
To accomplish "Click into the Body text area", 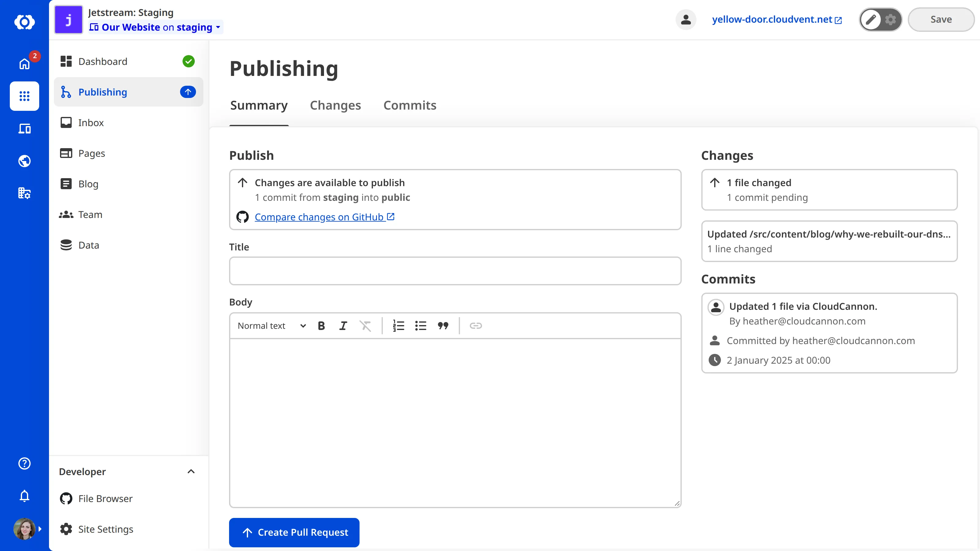I will point(455,423).
